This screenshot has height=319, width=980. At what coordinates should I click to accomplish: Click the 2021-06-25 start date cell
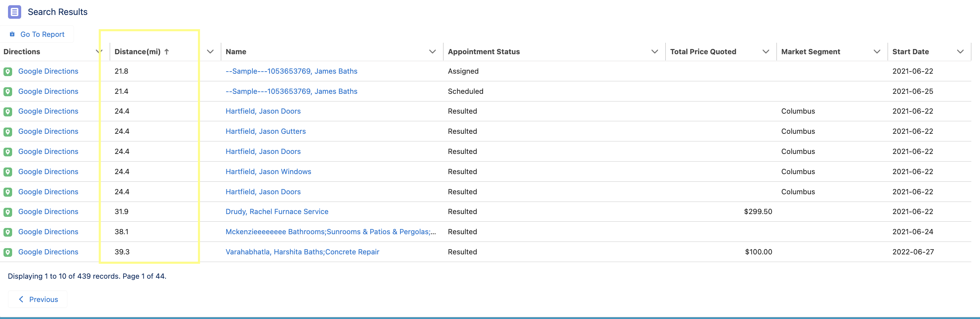[x=913, y=91]
